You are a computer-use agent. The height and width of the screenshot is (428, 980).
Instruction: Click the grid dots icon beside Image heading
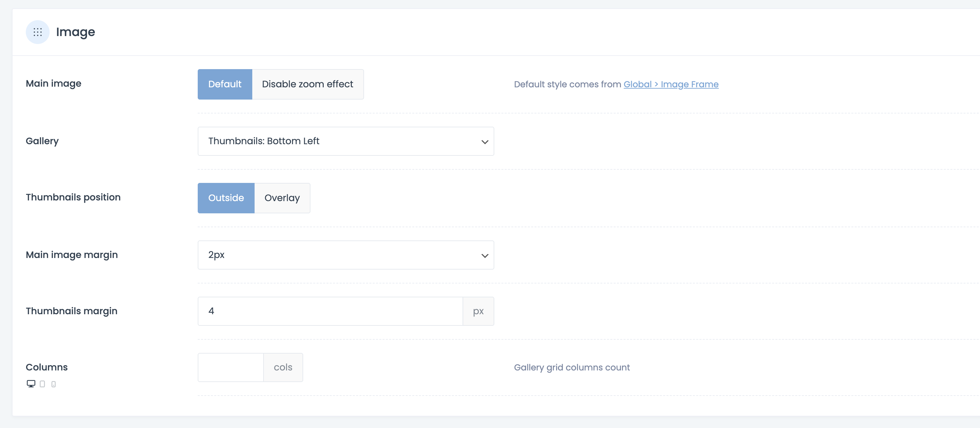click(37, 32)
